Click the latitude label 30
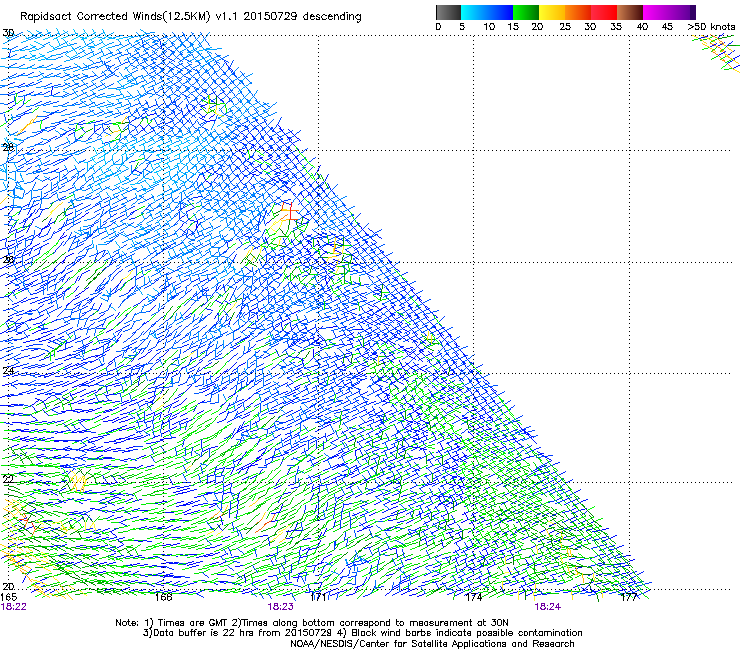Screen dimensions: 740x650 [x=8, y=33]
